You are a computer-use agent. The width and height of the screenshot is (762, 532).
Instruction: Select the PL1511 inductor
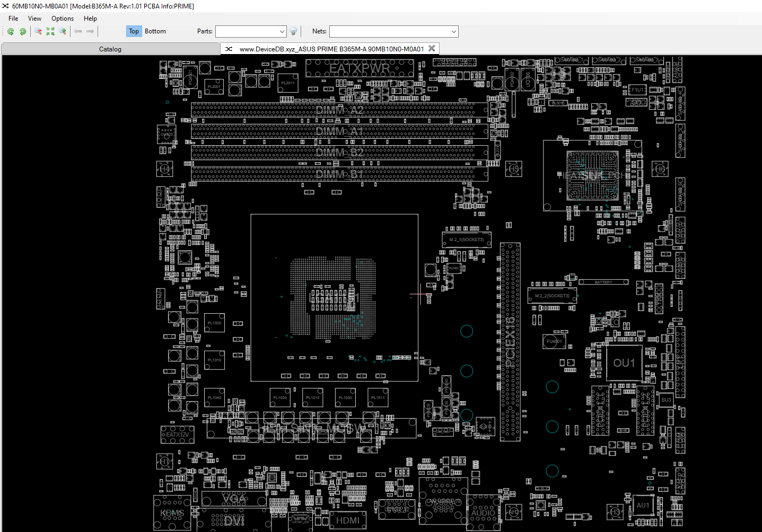click(378, 397)
